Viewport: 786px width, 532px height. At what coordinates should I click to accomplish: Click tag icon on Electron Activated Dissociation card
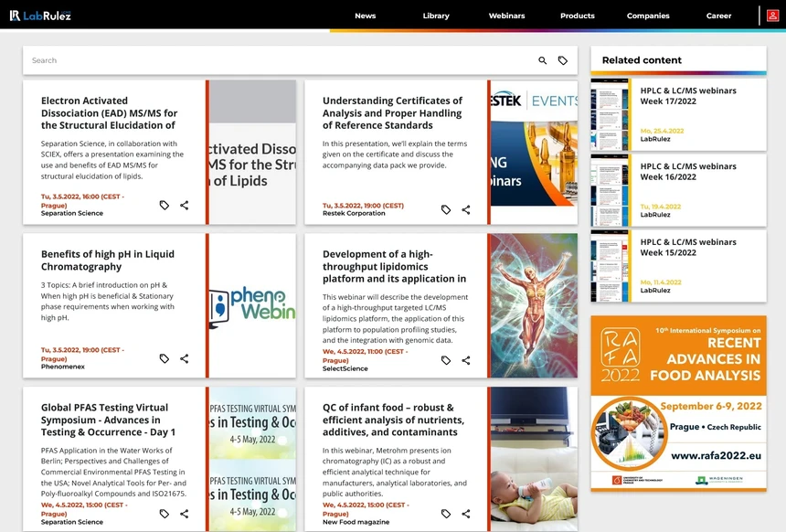(164, 205)
